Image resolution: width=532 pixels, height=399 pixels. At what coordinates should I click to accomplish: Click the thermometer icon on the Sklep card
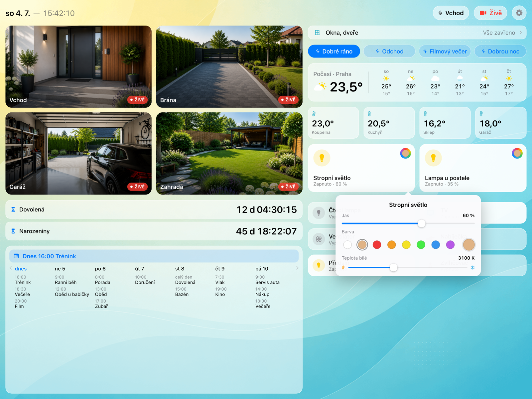point(426,114)
